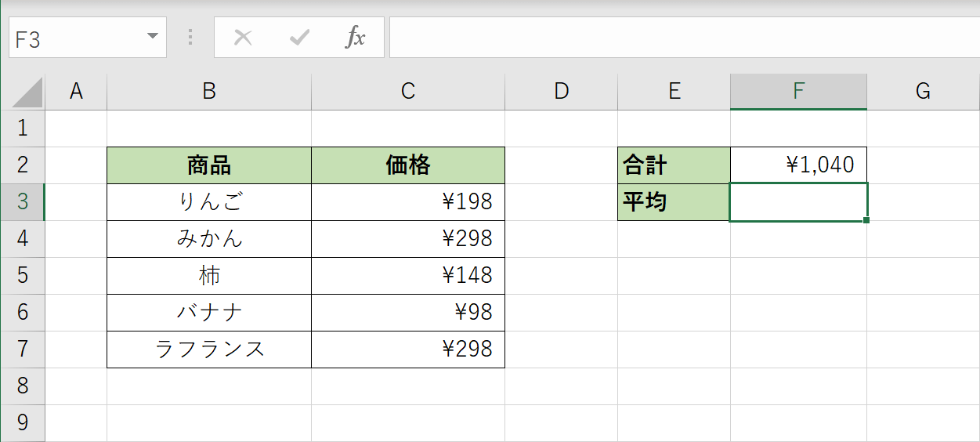Select column C header
The image size is (980, 442).
click(407, 92)
